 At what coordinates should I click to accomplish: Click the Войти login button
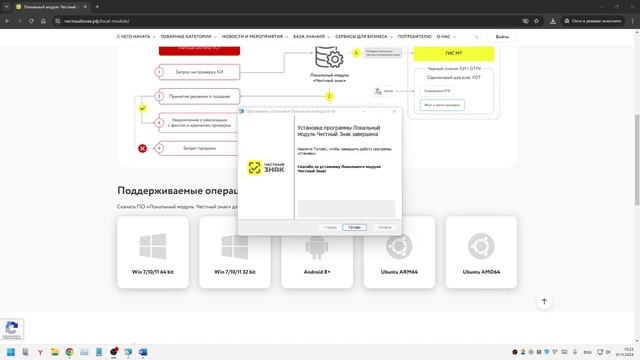[x=502, y=37]
